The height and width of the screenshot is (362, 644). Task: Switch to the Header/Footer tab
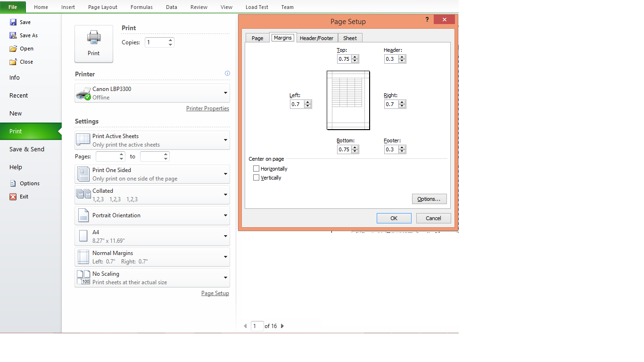(316, 38)
